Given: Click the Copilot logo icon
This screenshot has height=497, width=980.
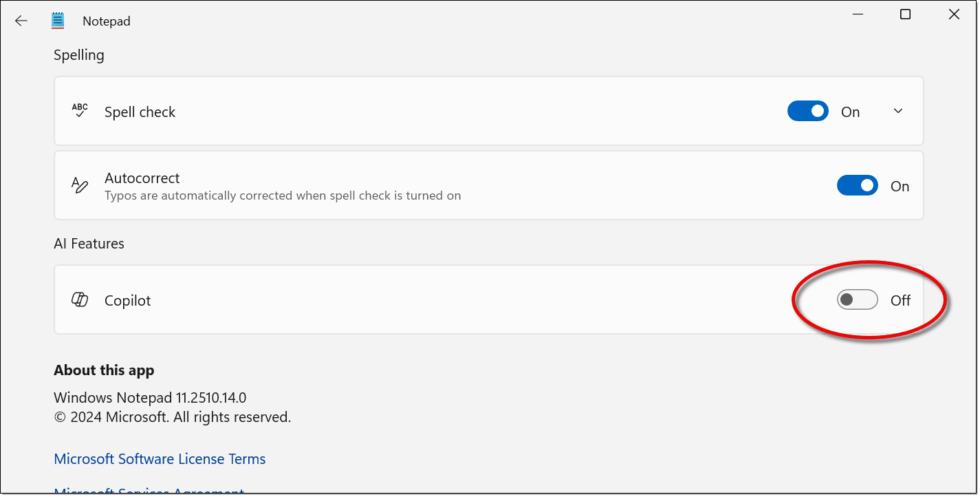Looking at the screenshot, I should tap(80, 300).
